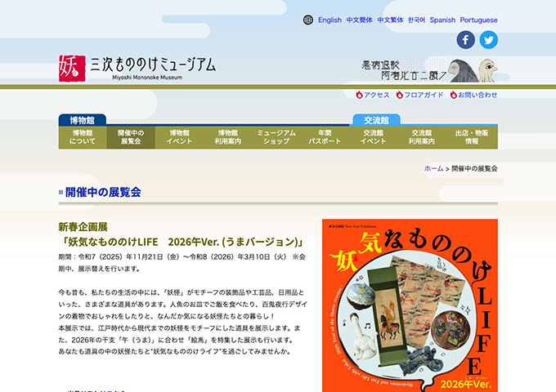The image size is (556, 392).
Task: Click the globe language icon
Action: pyautogui.click(x=307, y=20)
